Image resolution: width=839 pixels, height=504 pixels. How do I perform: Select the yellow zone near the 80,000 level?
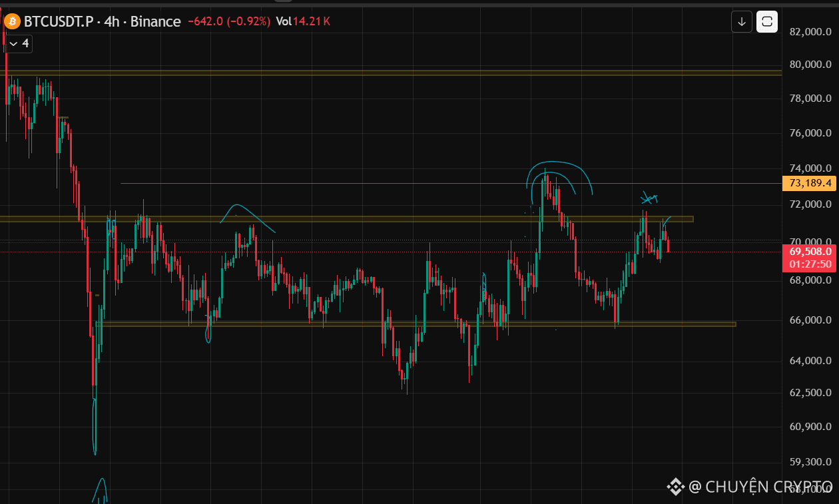[x=391, y=73]
